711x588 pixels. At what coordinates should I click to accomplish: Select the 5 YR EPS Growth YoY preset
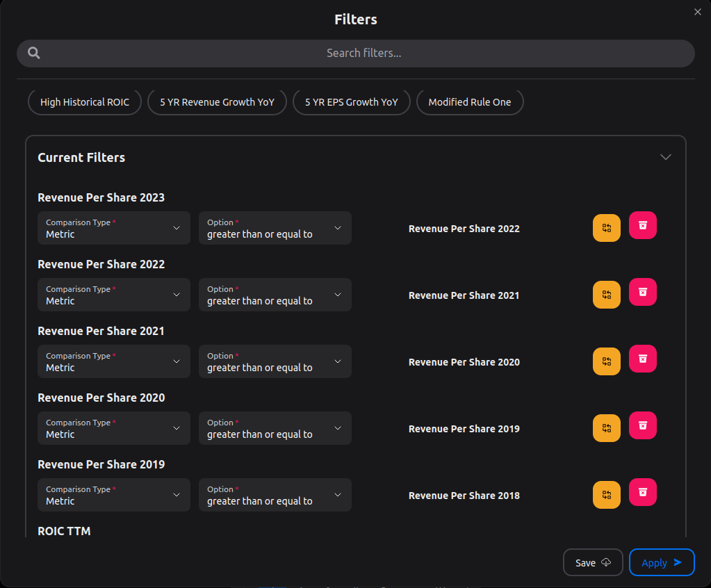(352, 102)
